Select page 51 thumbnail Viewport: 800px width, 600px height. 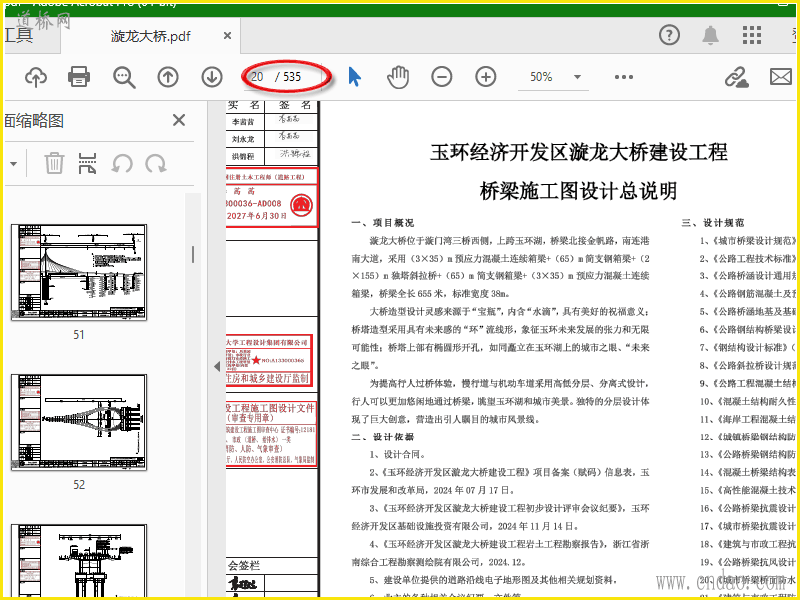coord(79,272)
